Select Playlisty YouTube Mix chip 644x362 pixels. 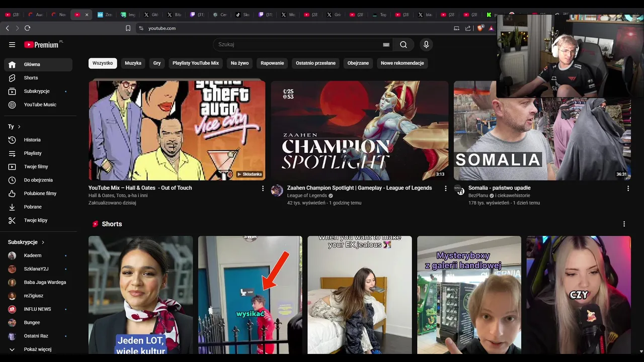[x=196, y=63]
